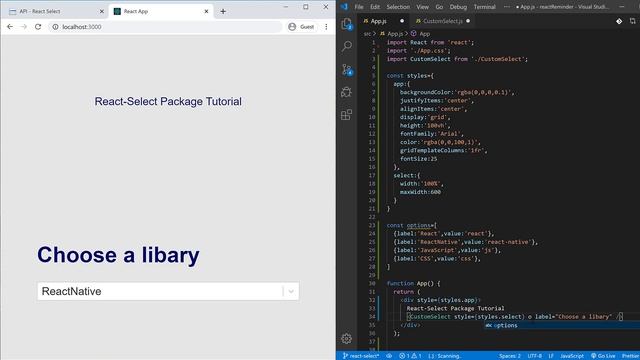
Task: Open the Source Control view
Action: tap(347, 69)
